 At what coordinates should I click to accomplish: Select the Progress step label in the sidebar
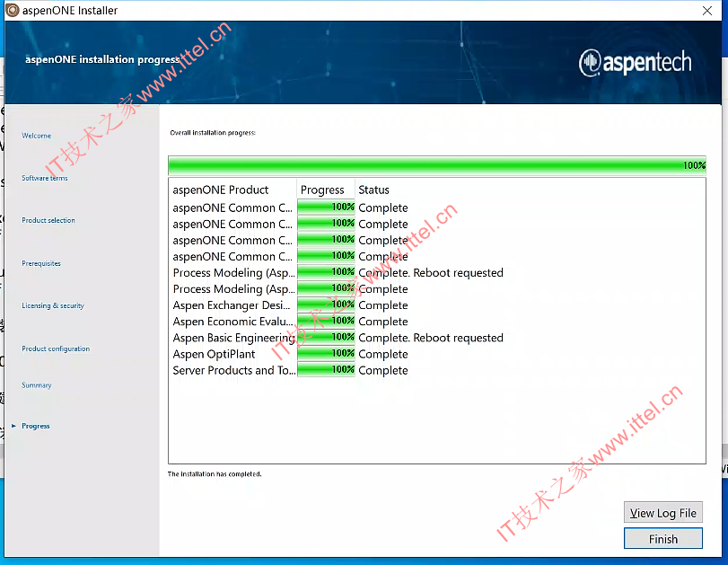tap(36, 426)
